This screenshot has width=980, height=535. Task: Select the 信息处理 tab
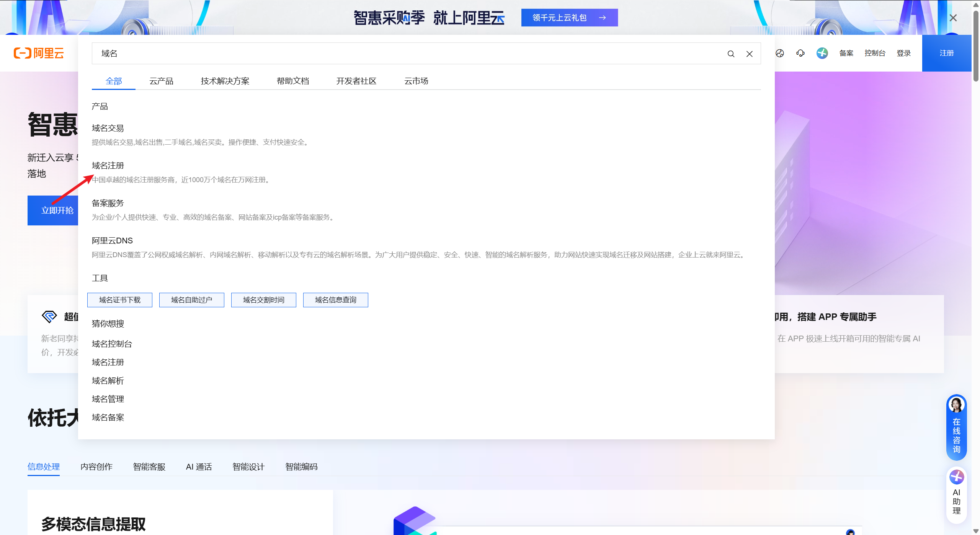(x=44, y=467)
